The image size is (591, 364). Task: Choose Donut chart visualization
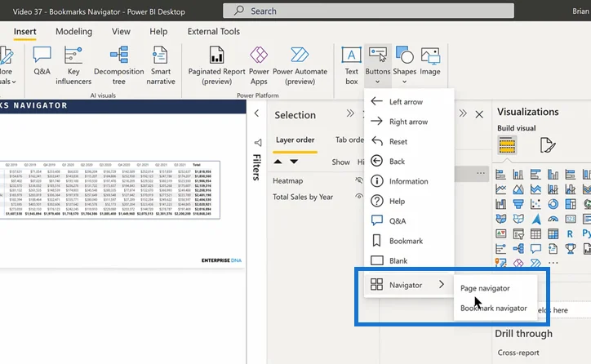click(x=553, y=204)
